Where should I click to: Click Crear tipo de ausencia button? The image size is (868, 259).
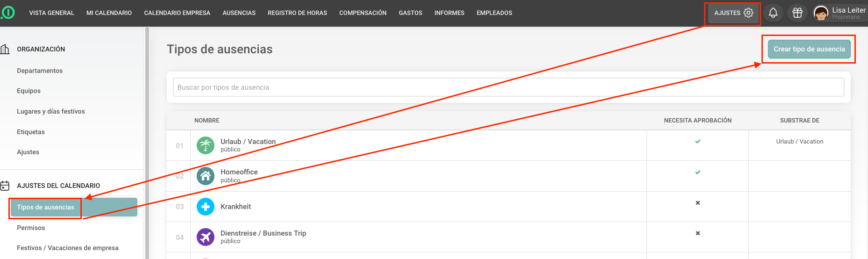[x=809, y=49]
